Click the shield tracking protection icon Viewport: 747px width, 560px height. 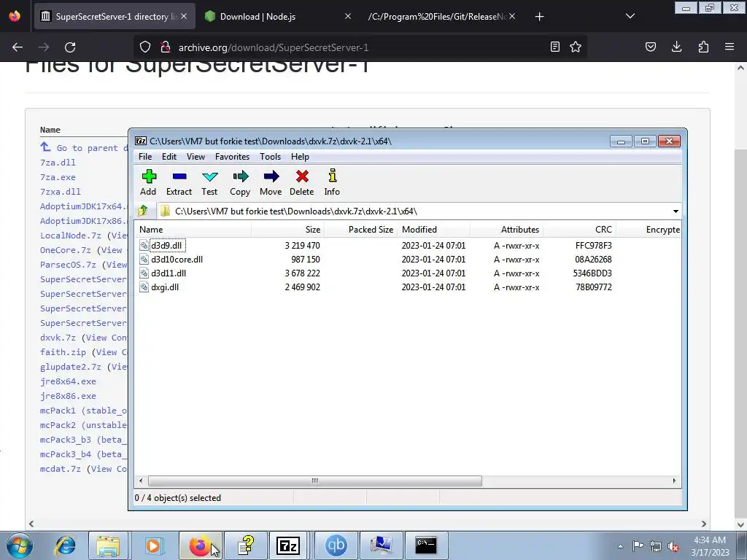tap(145, 47)
